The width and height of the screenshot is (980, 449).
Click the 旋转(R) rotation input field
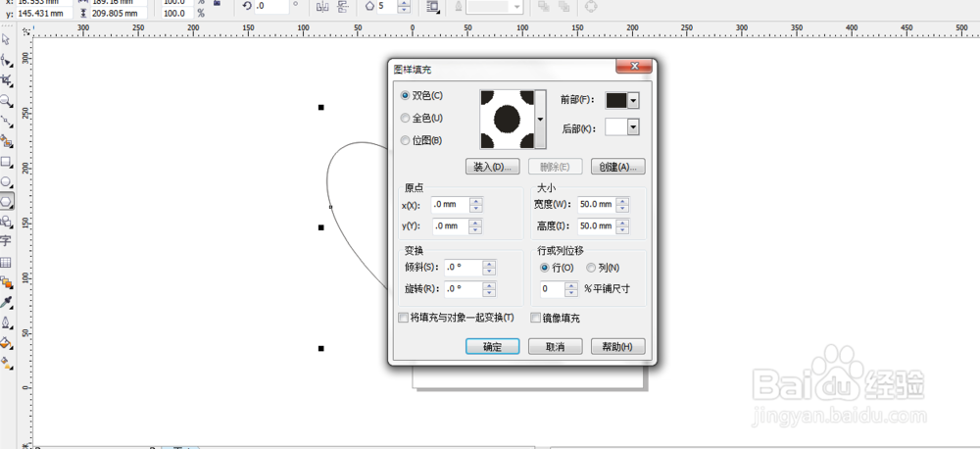point(464,289)
